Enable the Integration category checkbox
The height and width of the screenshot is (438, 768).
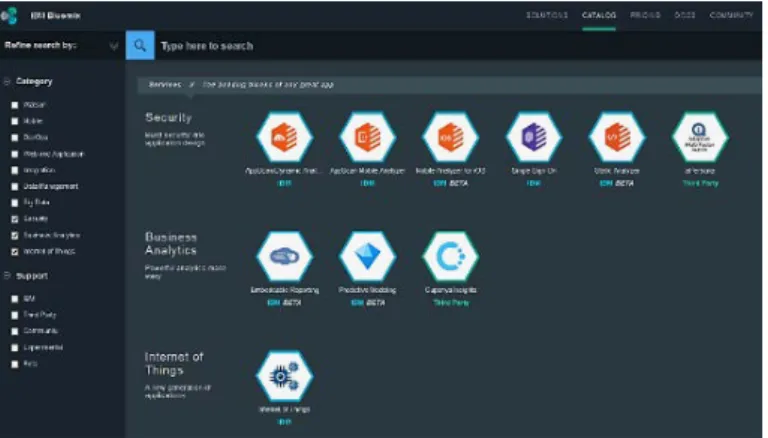[x=15, y=170]
